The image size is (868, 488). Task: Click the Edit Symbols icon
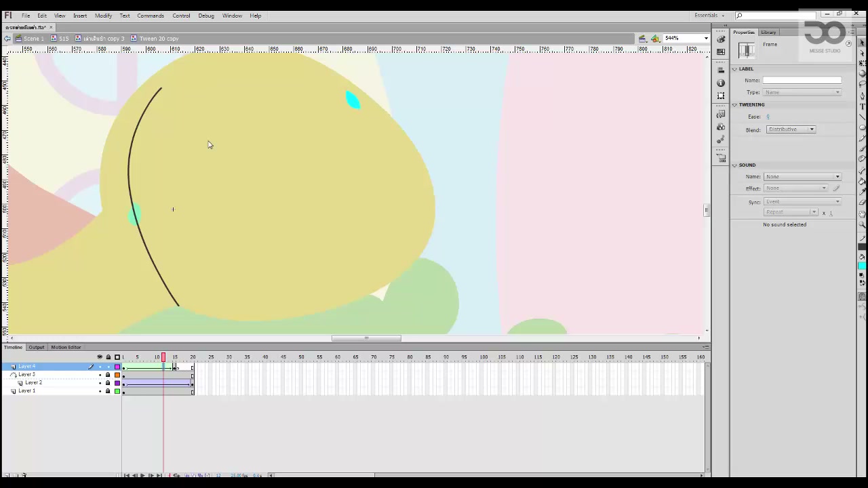655,39
